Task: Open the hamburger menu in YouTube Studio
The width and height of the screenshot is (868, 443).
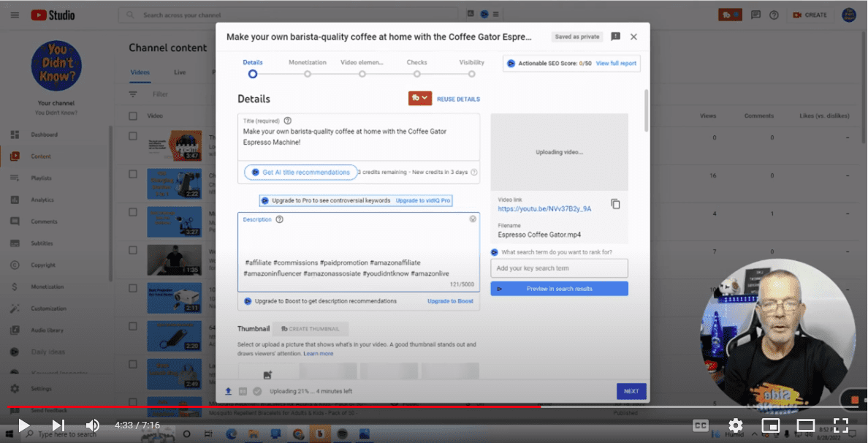Action: pos(15,15)
